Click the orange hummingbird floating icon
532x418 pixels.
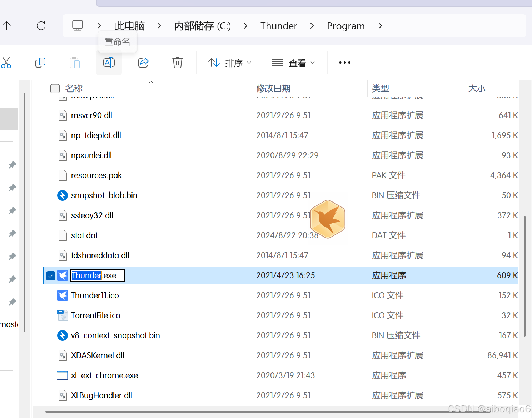tap(328, 219)
